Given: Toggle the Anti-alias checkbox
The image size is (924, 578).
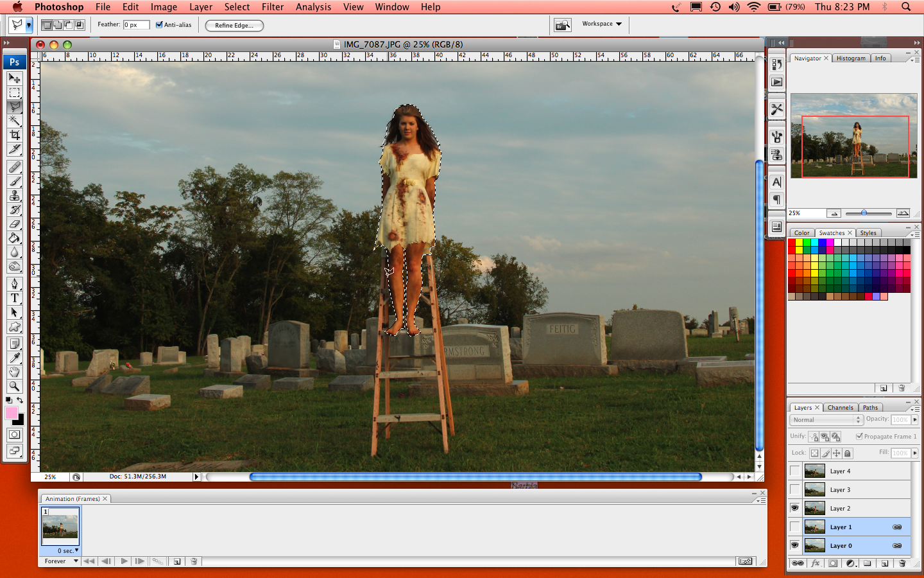Looking at the screenshot, I should coord(159,25).
